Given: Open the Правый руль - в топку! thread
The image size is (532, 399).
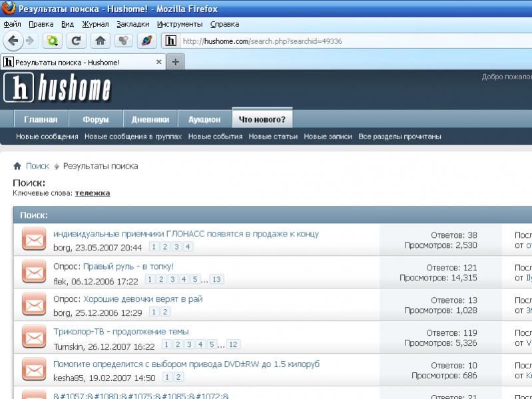Looking at the screenshot, I should (x=129, y=266).
